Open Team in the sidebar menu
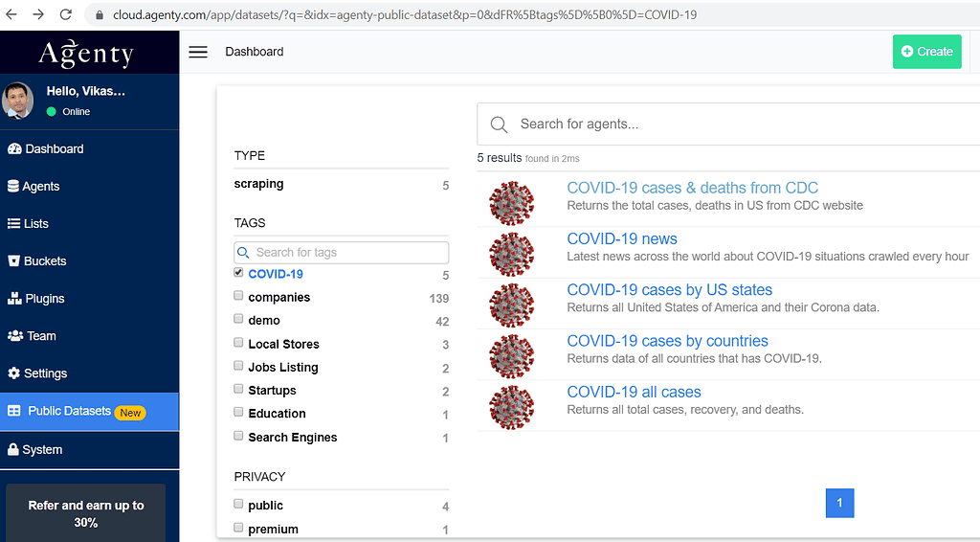The image size is (980, 542). [x=89, y=336]
